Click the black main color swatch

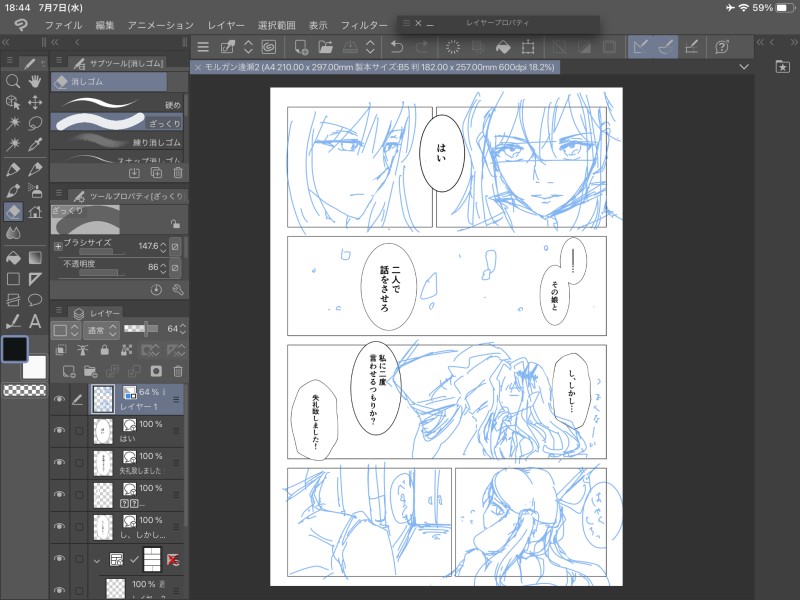pos(15,349)
